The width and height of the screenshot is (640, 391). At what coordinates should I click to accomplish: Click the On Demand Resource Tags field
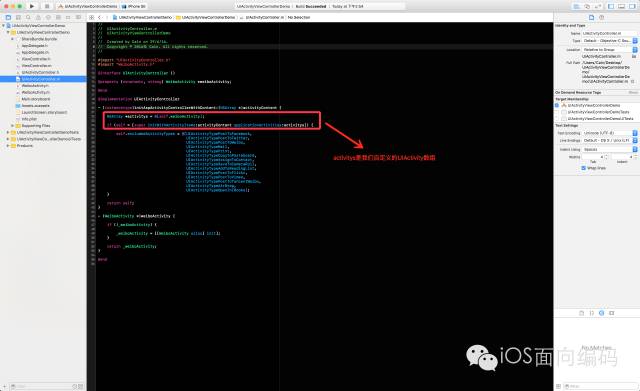596,93
